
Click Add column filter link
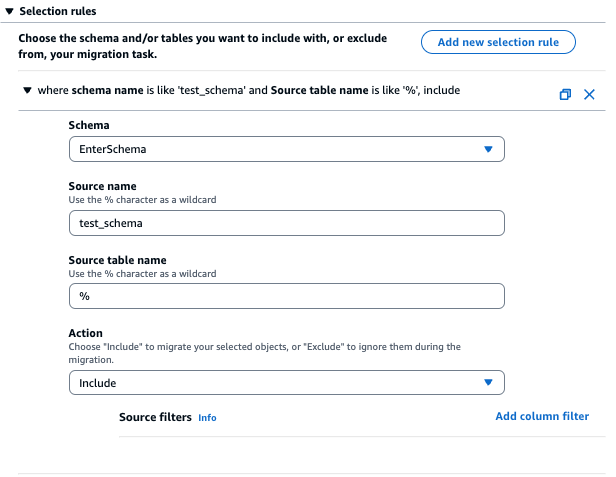542,416
